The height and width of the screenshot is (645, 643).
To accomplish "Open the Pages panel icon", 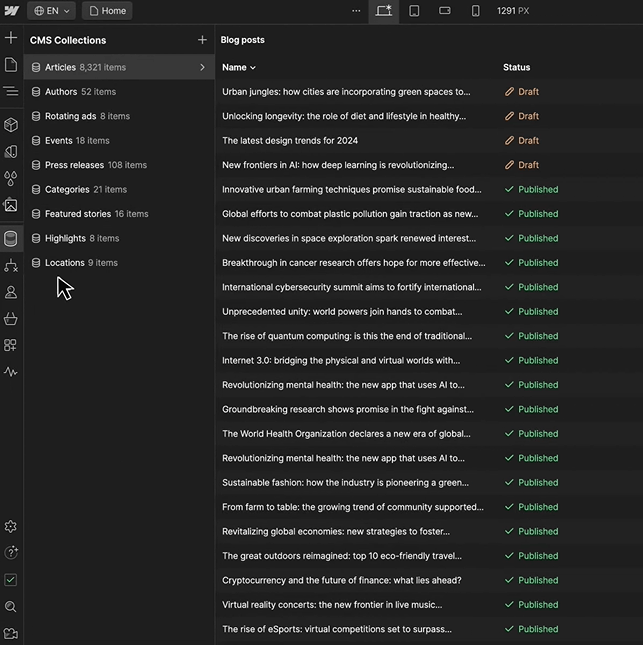I will 11,65.
